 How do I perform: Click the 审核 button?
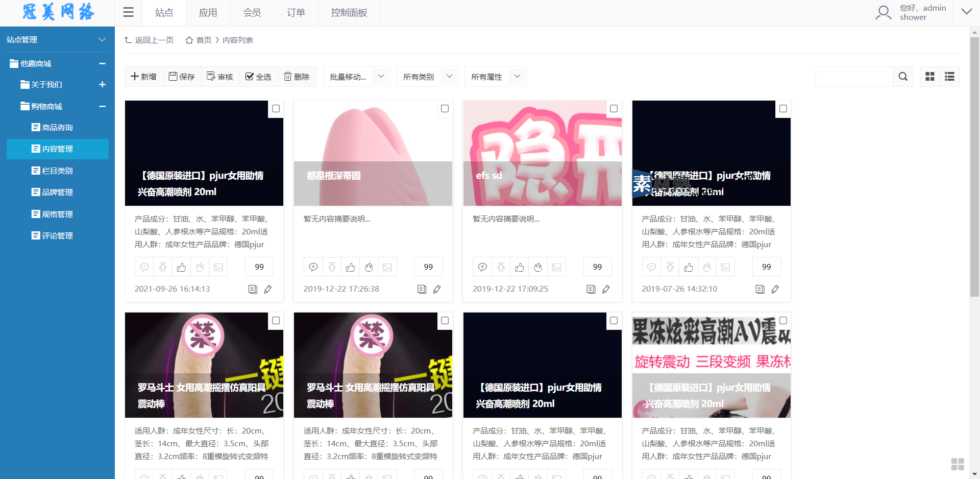[220, 77]
